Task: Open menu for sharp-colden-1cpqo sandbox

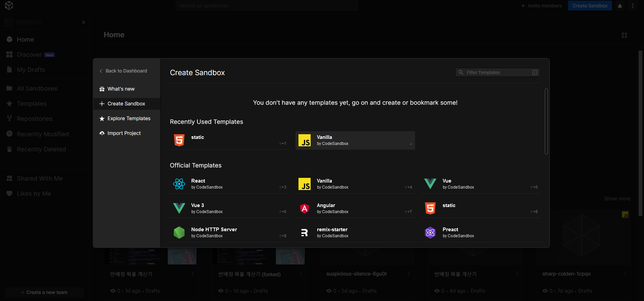Action: [x=625, y=274]
